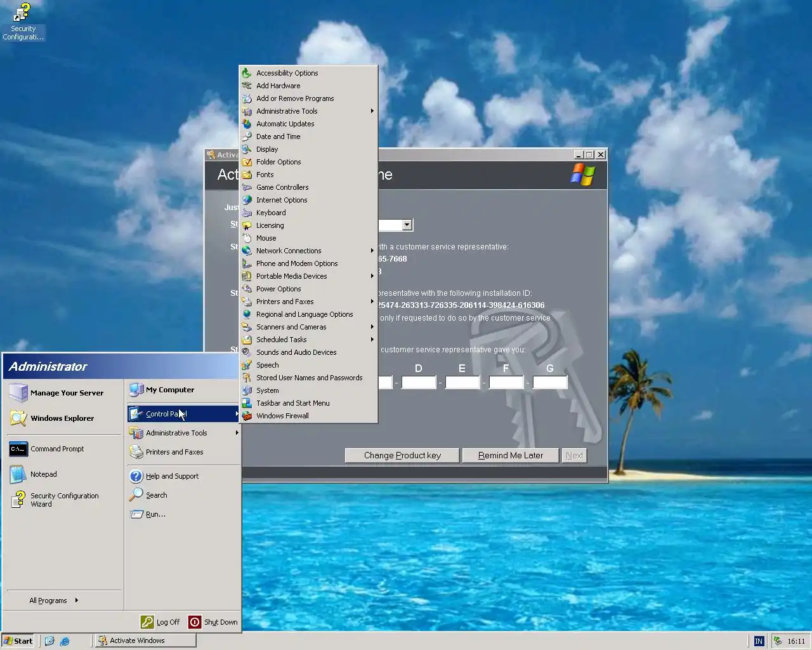Open the Mouse icon
The width and height of the screenshot is (812, 650).
coord(247,238)
